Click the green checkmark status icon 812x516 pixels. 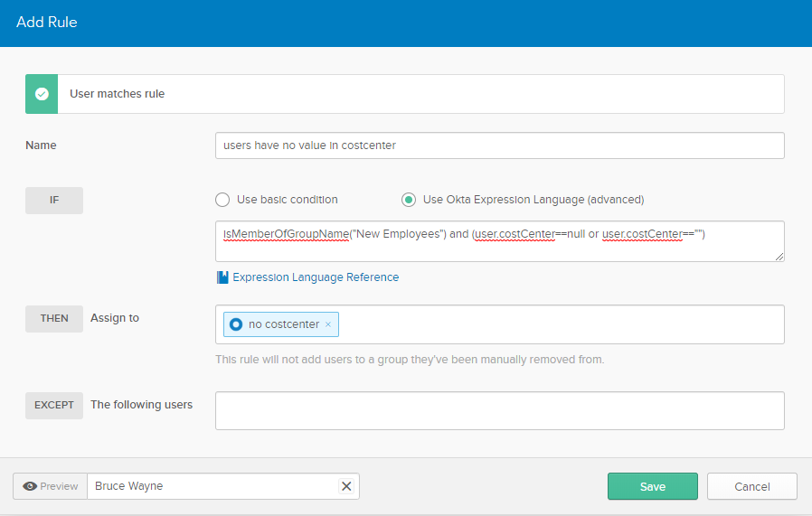42,94
